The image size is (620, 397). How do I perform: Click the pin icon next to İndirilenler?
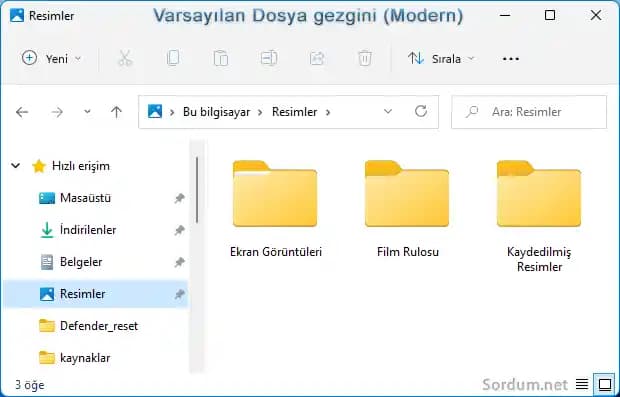[180, 230]
